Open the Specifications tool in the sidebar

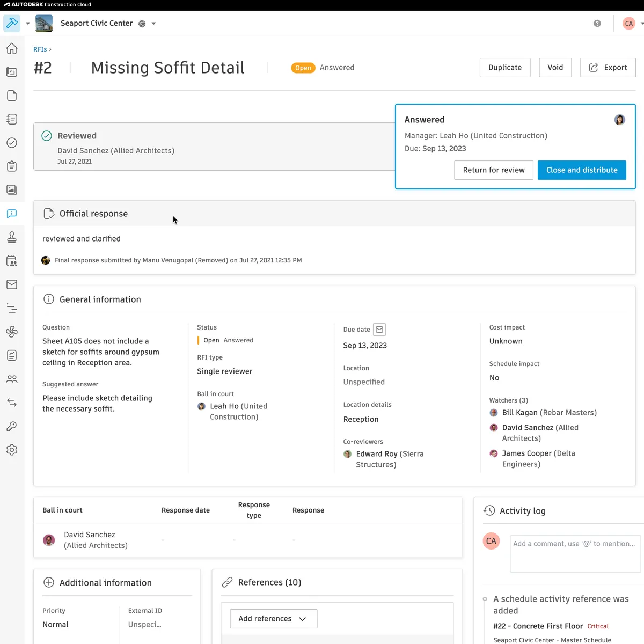click(12, 119)
